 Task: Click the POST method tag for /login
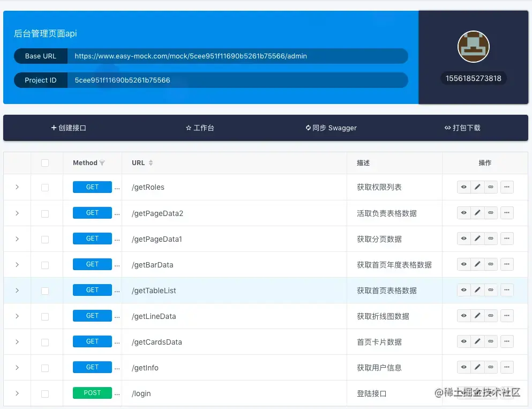point(92,393)
